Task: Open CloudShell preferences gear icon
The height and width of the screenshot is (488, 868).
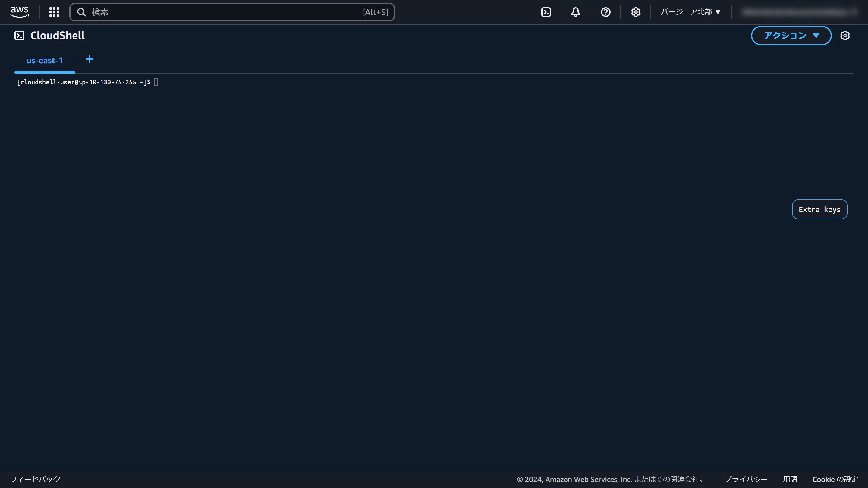Action: click(x=845, y=35)
